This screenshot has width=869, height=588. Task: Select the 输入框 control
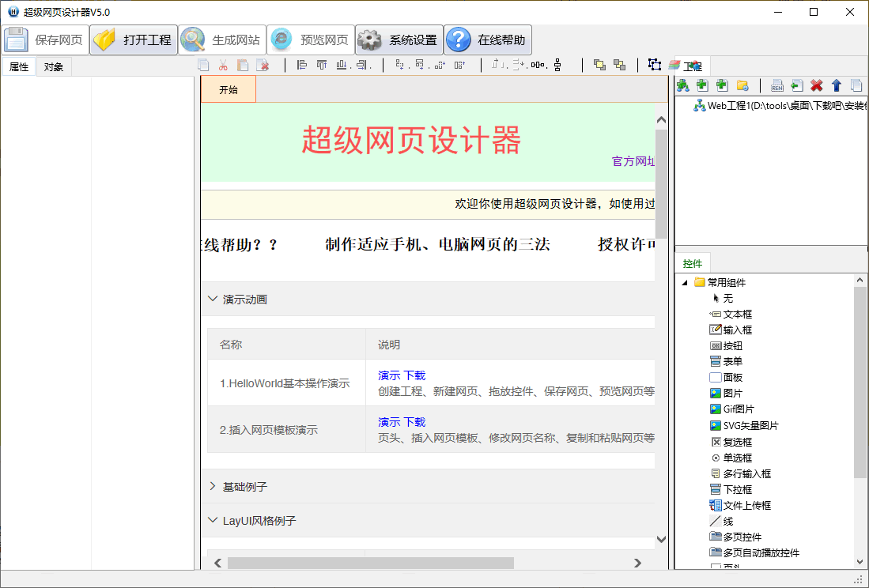(x=731, y=330)
